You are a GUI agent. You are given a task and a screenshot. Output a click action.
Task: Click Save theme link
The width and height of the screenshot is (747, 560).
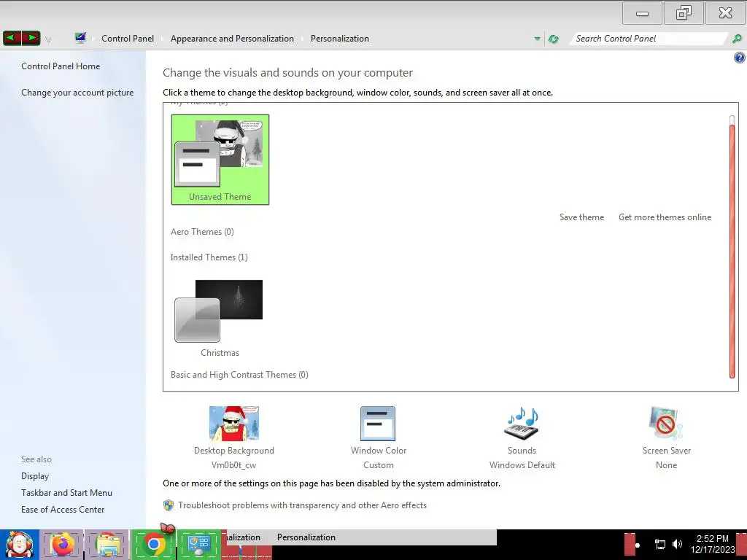[581, 217]
